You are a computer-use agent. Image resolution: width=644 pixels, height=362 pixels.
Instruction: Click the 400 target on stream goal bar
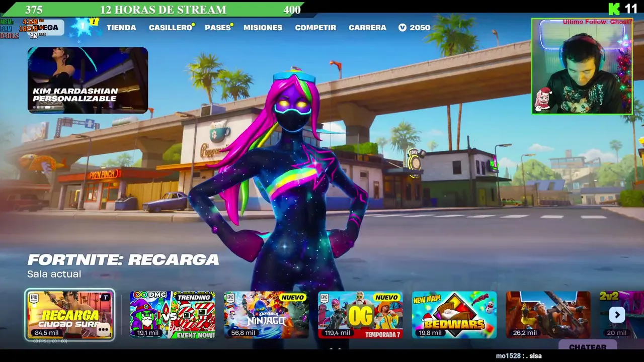(x=292, y=10)
